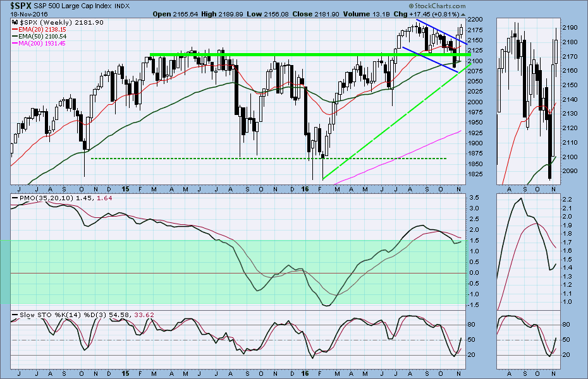This screenshot has height=379, width=588.
Task: Click the green shaded PMO zone left edge
Action: coord(5,272)
